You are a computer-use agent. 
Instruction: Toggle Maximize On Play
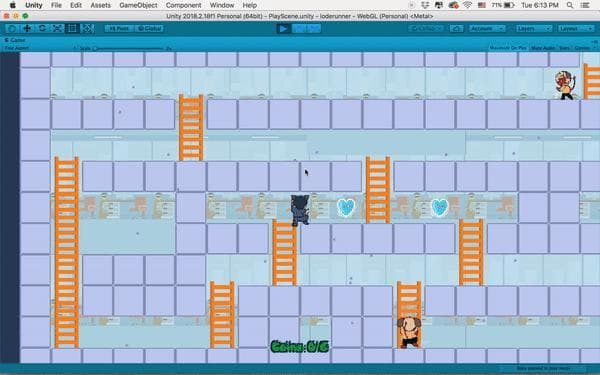508,48
